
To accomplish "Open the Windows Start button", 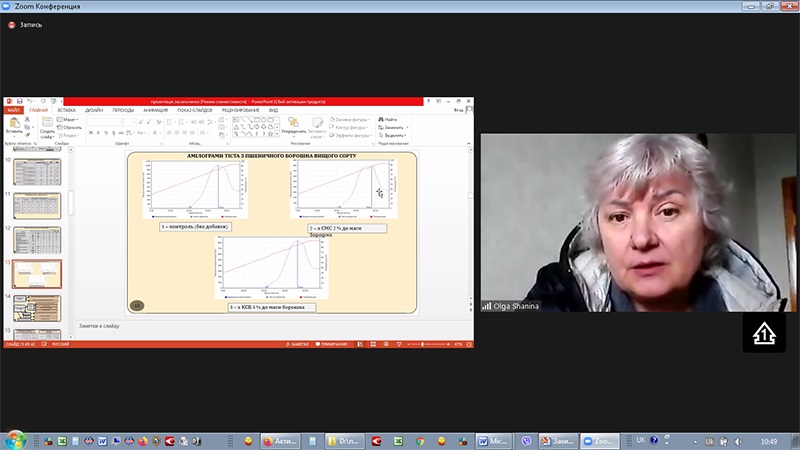I will coord(15,440).
